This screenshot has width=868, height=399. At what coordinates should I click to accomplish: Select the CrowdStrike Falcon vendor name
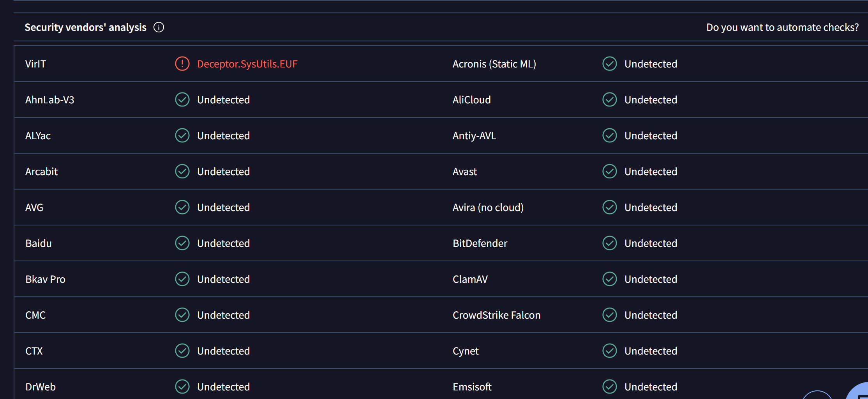(x=496, y=315)
